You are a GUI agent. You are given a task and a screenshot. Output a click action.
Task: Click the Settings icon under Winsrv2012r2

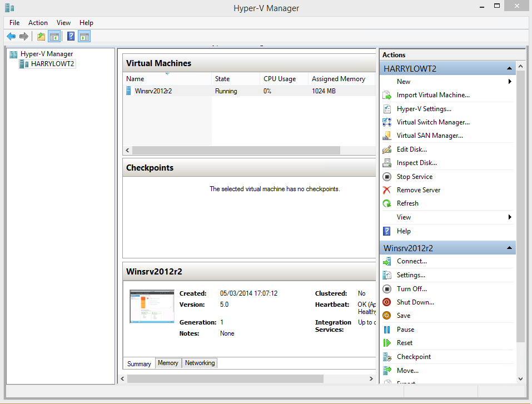[387, 275]
